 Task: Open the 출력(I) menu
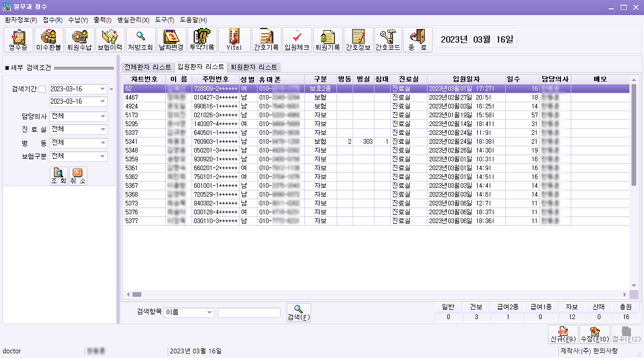(x=103, y=20)
